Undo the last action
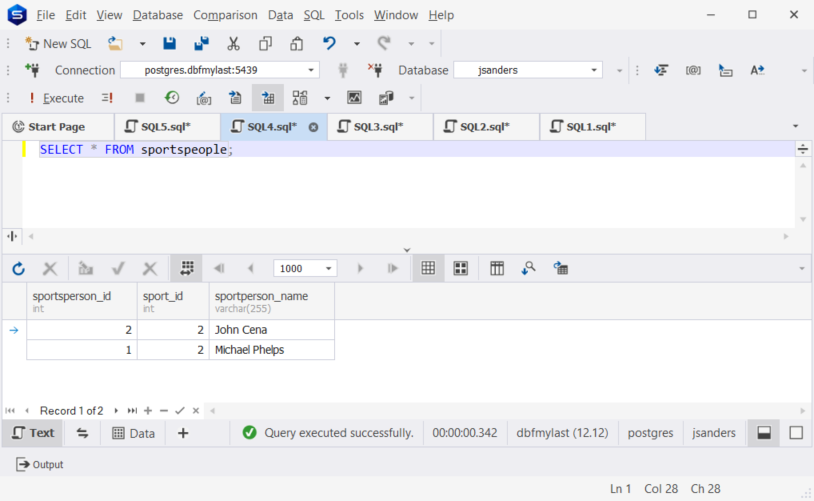The image size is (814, 501). tap(329, 44)
